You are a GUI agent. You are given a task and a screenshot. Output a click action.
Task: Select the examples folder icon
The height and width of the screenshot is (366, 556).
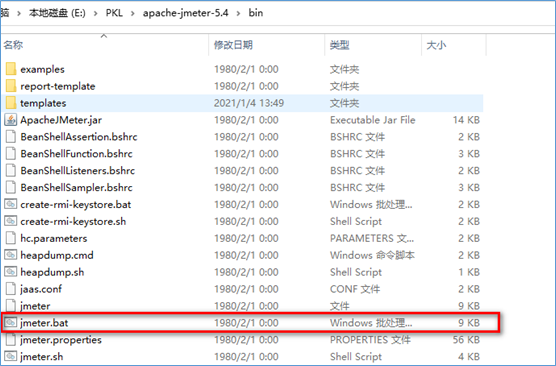[11, 69]
